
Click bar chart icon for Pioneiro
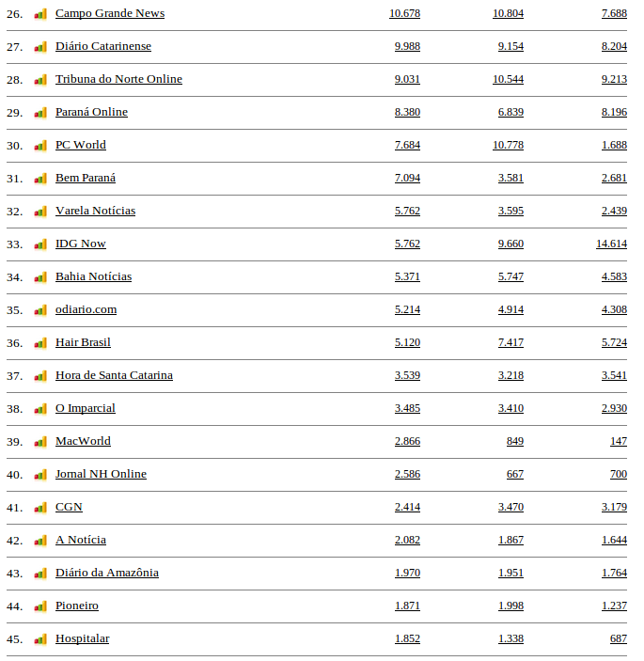(x=40, y=606)
